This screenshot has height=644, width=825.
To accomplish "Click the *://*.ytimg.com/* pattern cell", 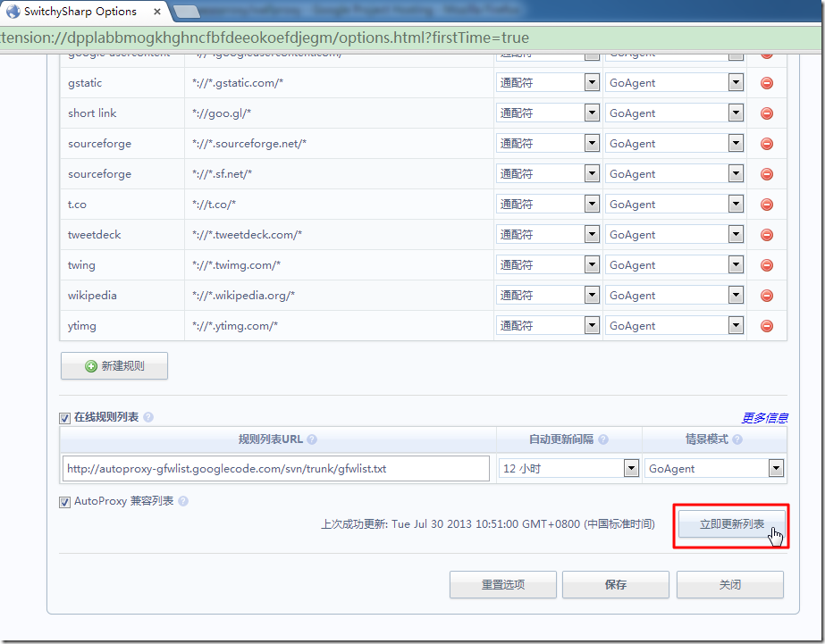I will (x=339, y=326).
